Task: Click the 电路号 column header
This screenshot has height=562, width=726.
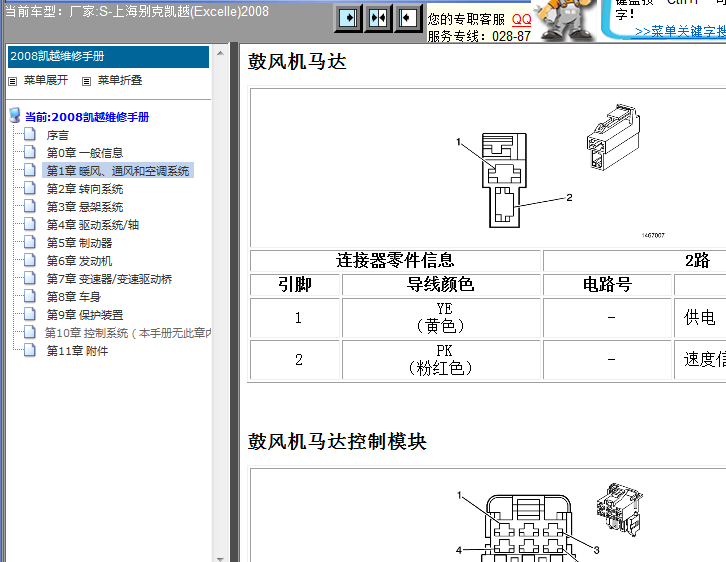Action: [x=607, y=285]
